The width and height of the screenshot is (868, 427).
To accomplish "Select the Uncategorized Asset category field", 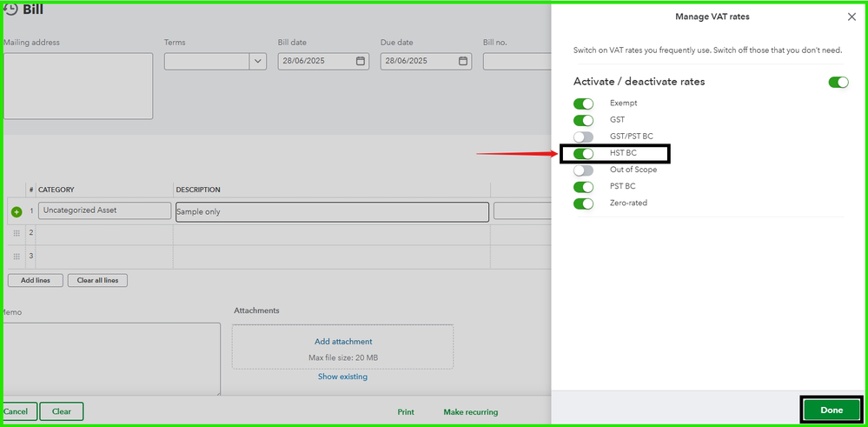I will point(104,210).
